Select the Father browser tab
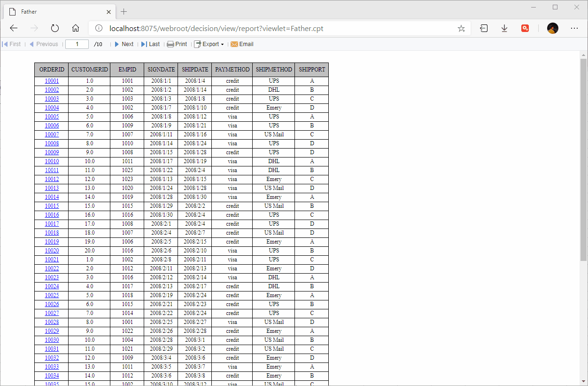 click(59, 12)
